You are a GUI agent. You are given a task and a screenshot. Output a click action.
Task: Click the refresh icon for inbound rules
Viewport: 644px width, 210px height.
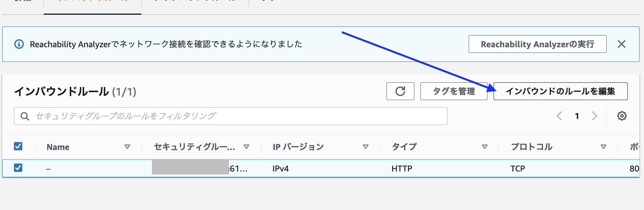pyautogui.click(x=400, y=91)
